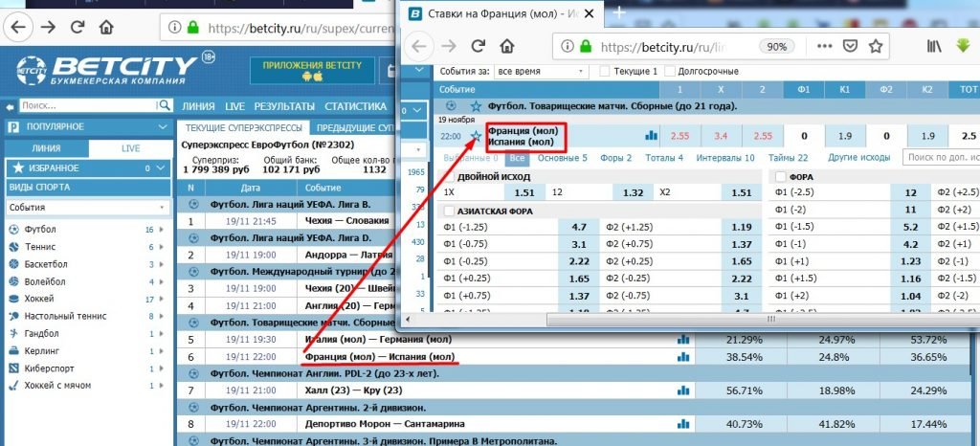This screenshot has width=980, height=446.
Task: Go back in the rear browser window
Action: (x=19, y=27)
